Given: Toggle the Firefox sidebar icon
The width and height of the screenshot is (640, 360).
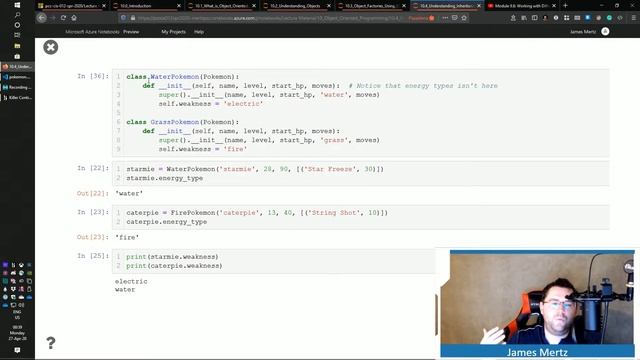Looking at the screenshot, I should click(x=534, y=18).
